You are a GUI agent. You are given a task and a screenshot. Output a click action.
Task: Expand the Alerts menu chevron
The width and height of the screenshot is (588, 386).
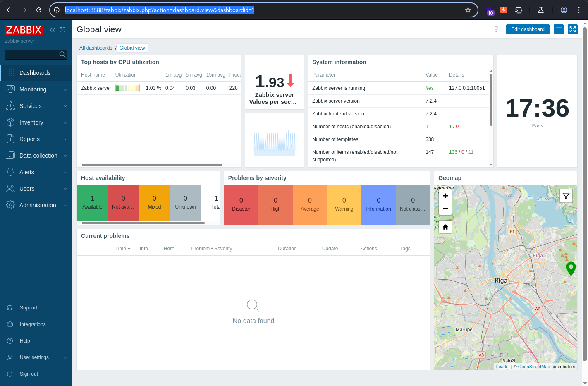[x=65, y=173]
